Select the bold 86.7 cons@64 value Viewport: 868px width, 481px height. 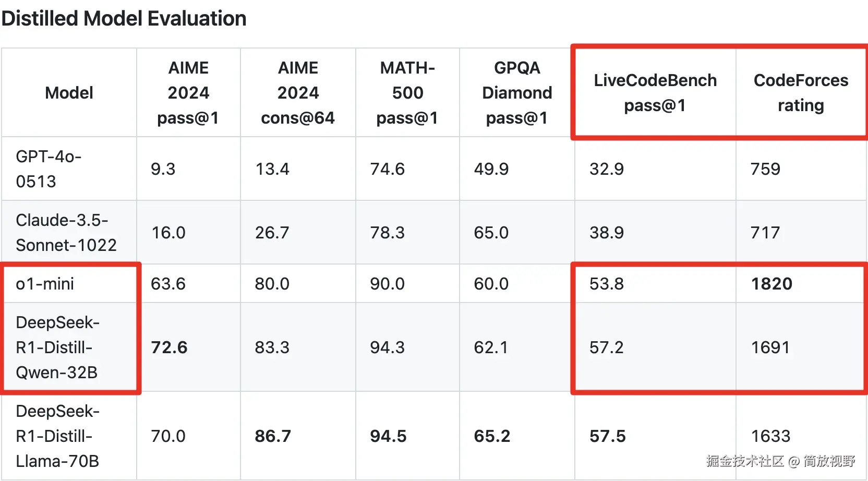click(273, 436)
